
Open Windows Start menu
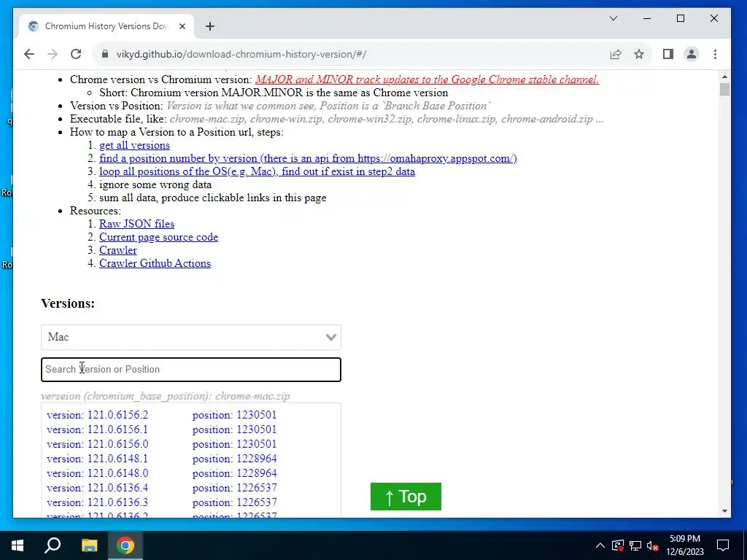click(18, 545)
